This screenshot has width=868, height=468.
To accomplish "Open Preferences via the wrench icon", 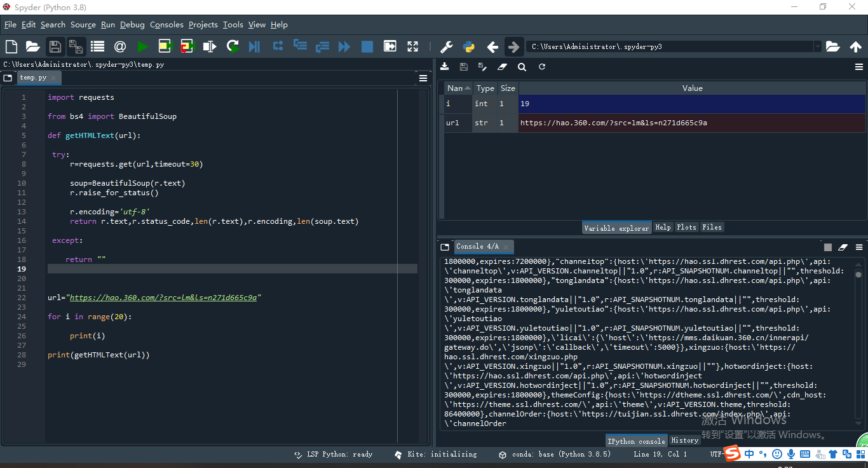I will [x=446, y=46].
